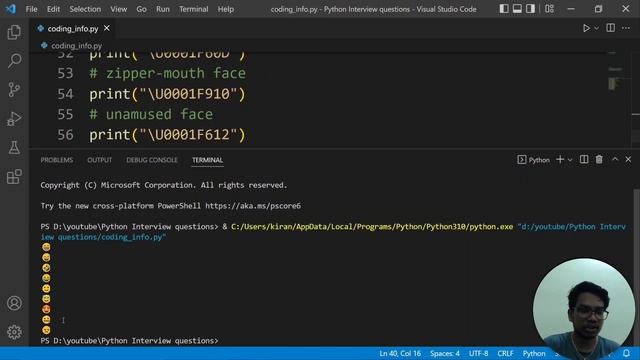The image size is (640, 360).
Task: Click the Python terminal profile label
Action: click(x=533, y=160)
